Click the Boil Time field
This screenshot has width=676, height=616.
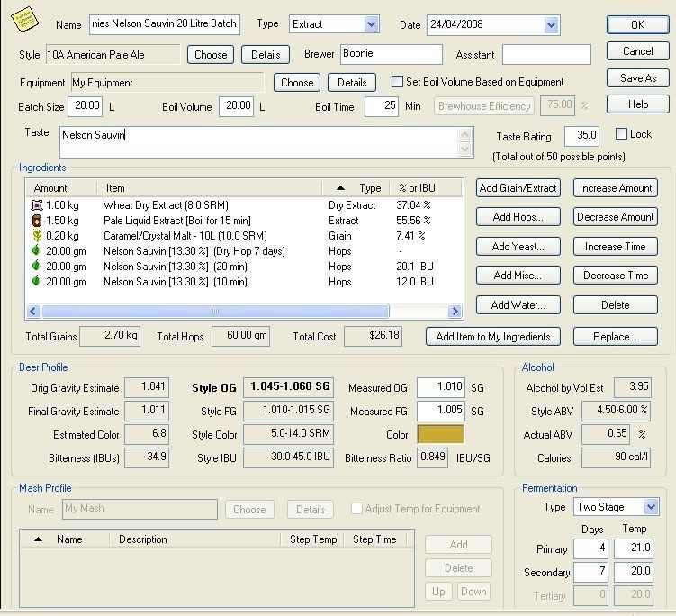tap(381, 106)
